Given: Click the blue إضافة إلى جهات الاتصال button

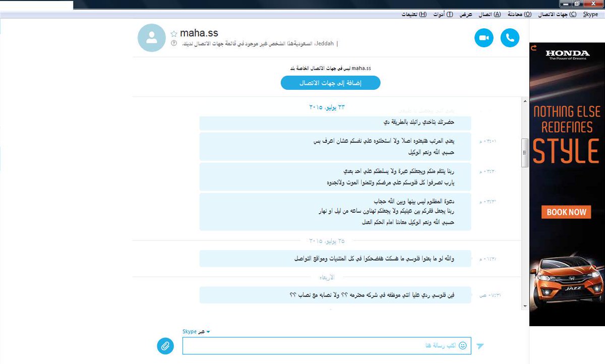Looking at the screenshot, I should click(x=331, y=83).
